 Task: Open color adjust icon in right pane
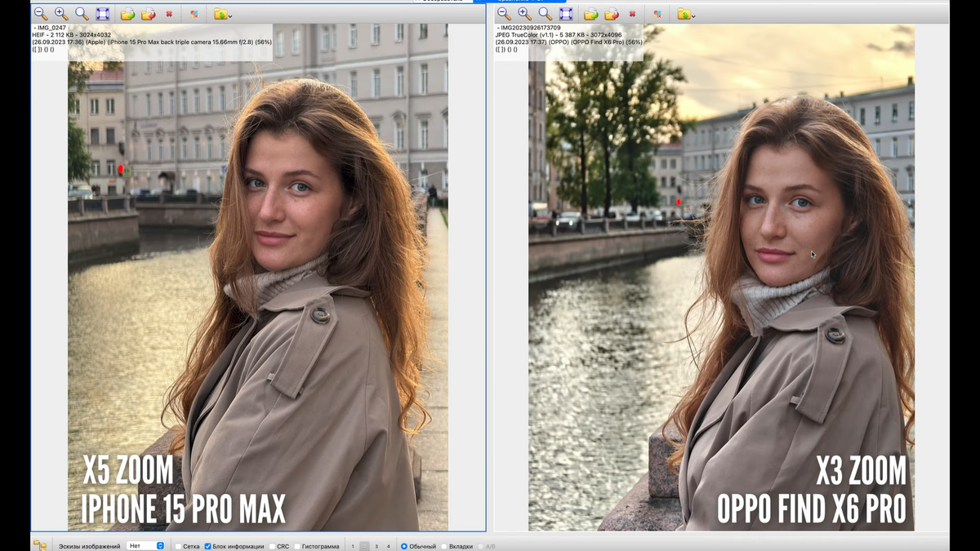657,14
